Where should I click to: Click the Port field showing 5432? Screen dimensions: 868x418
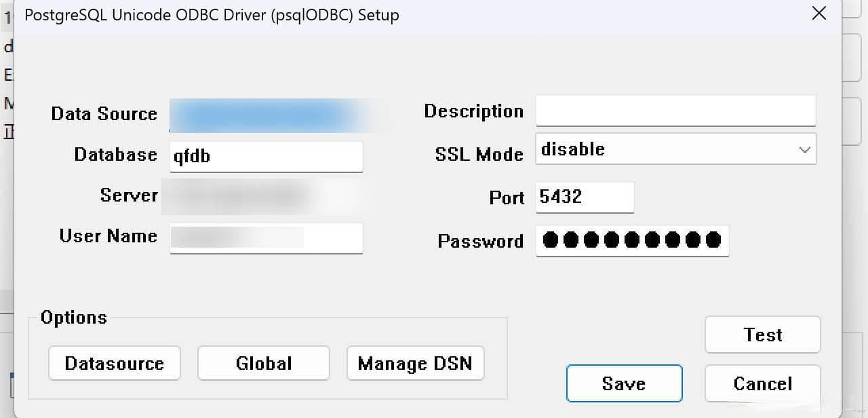(x=585, y=197)
